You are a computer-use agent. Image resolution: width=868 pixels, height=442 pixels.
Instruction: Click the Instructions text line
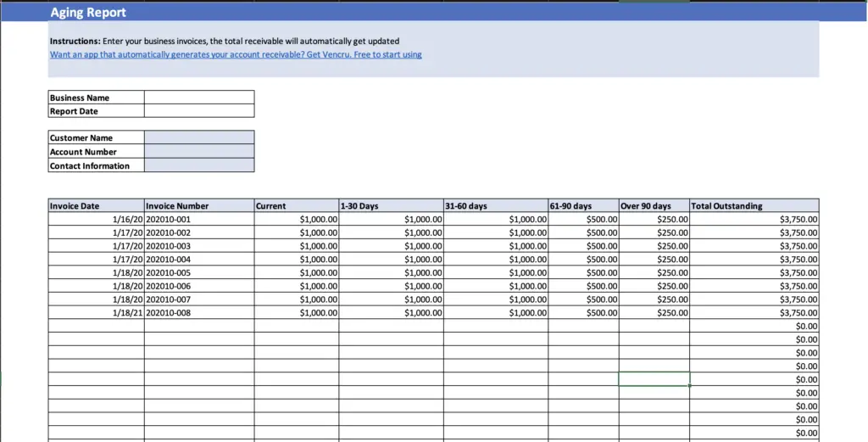[x=225, y=41]
